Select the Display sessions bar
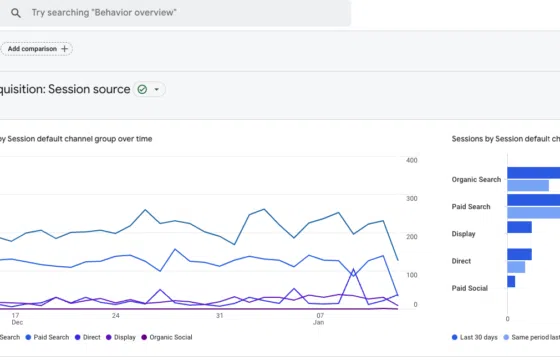The image size is (560, 360). (519, 227)
